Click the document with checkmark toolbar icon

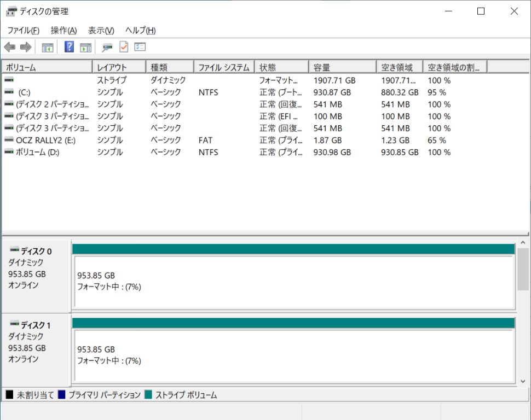point(124,47)
